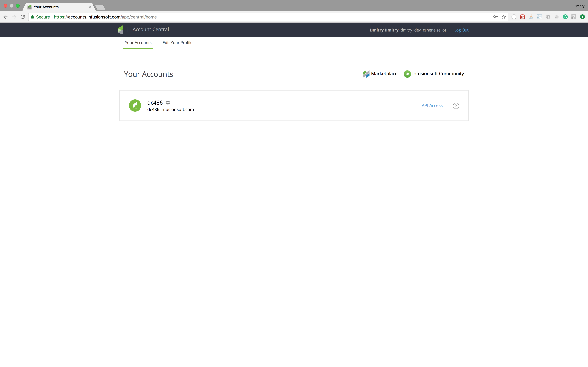Click the curly braces extension icon
Image resolution: width=588 pixels, height=367 pixels.
pos(514,17)
